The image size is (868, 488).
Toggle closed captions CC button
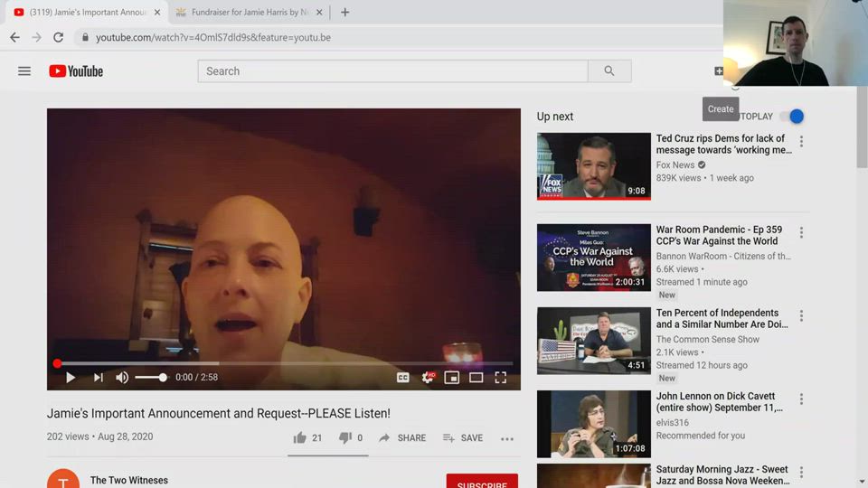click(x=403, y=378)
